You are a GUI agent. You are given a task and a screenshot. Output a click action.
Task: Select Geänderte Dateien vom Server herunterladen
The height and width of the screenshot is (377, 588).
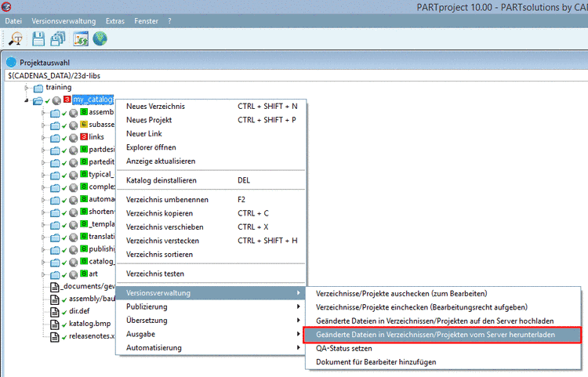click(443, 335)
